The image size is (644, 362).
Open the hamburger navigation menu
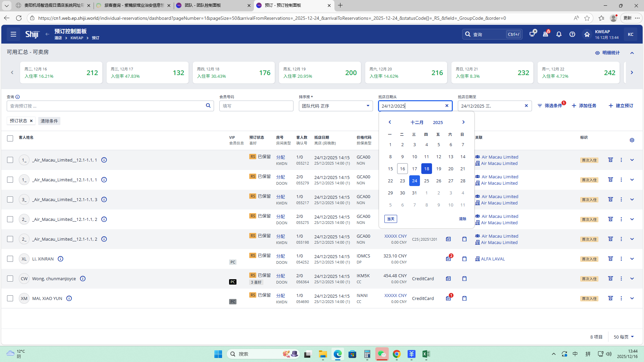(x=13, y=34)
